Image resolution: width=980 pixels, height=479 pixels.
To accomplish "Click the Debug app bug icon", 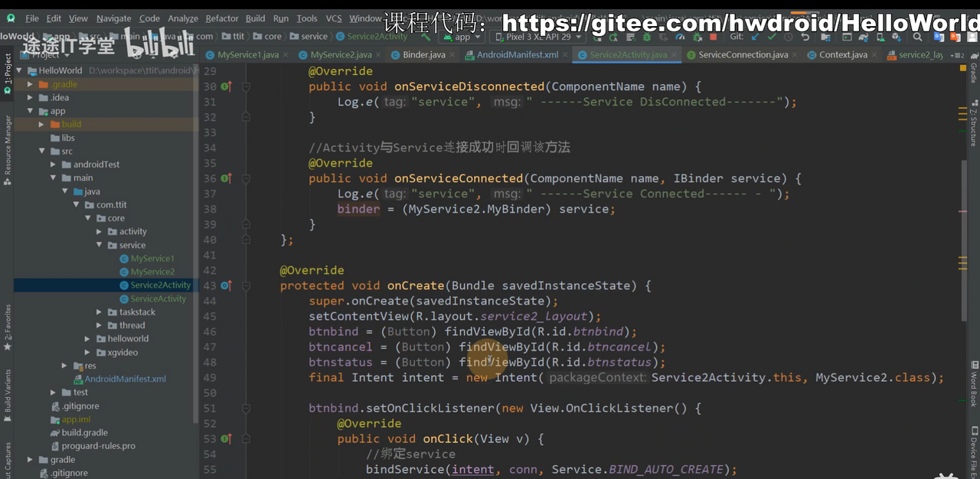I will click(x=647, y=37).
